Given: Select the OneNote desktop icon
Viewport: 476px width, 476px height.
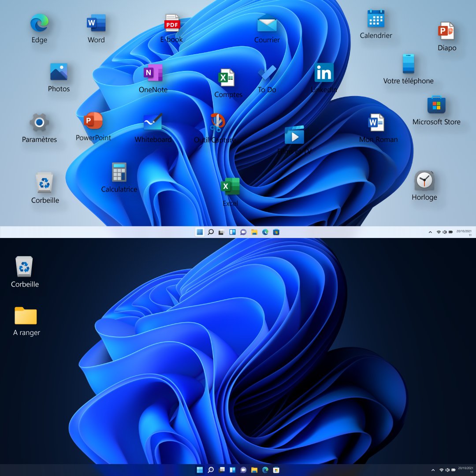Looking at the screenshot, I should [x=153, y=73].
